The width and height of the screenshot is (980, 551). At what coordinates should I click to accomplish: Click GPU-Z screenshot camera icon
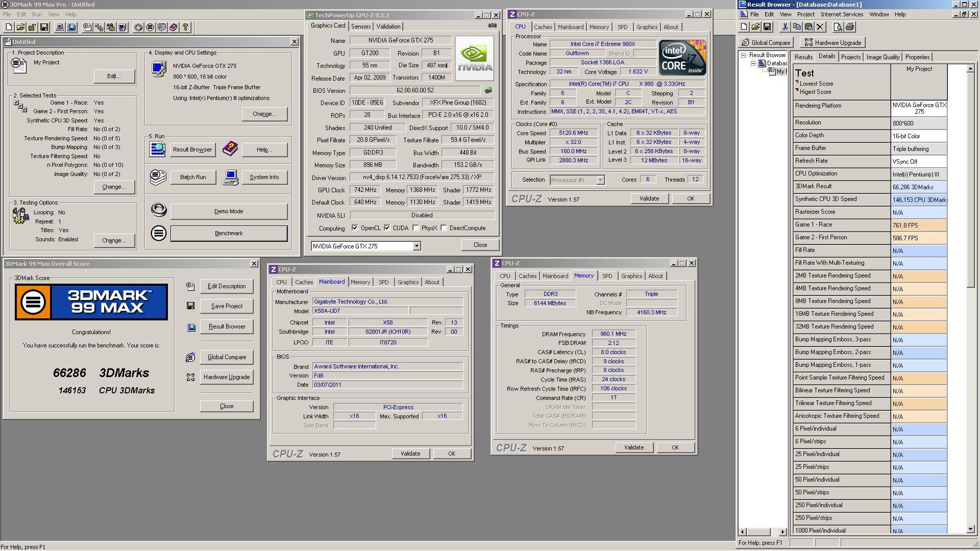[x=492, y=26]
